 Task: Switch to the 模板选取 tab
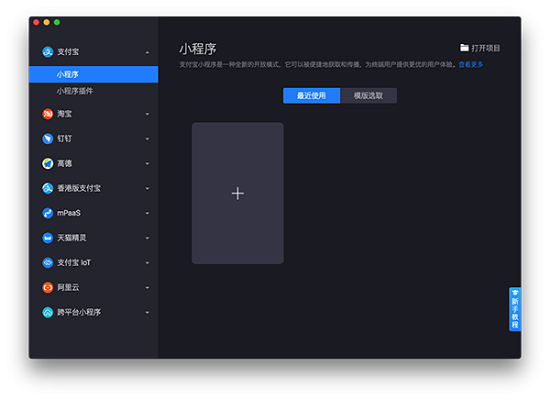point(368,95)
